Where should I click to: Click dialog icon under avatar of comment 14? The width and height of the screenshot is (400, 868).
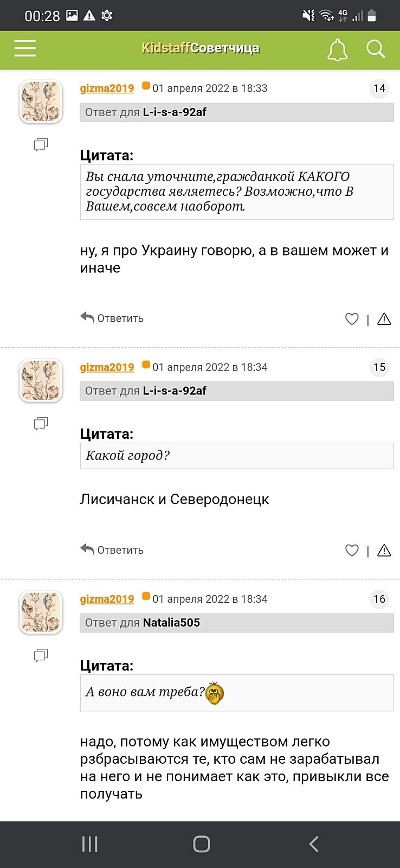(x=41, y=144)
